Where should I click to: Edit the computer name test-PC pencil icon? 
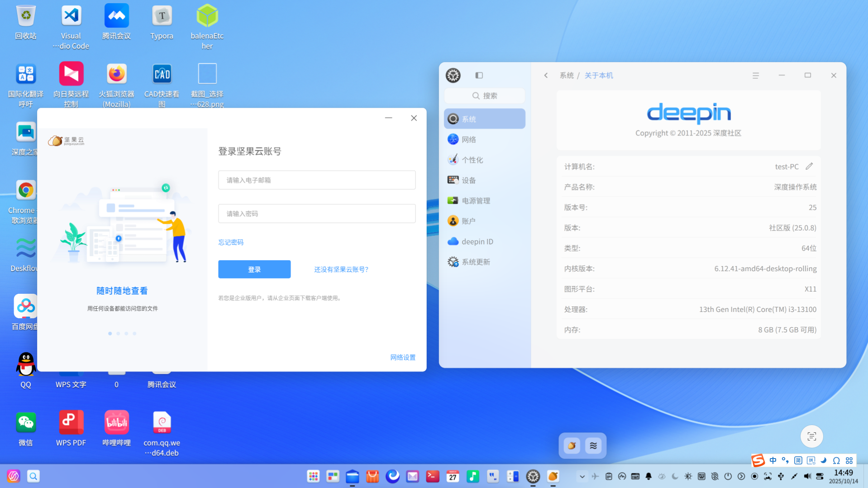pos(809,166)
